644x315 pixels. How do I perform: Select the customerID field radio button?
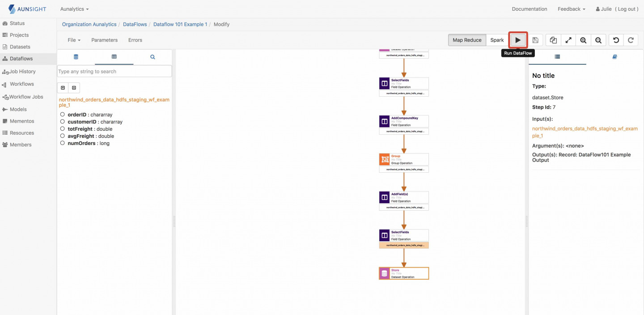click(63, 122)
